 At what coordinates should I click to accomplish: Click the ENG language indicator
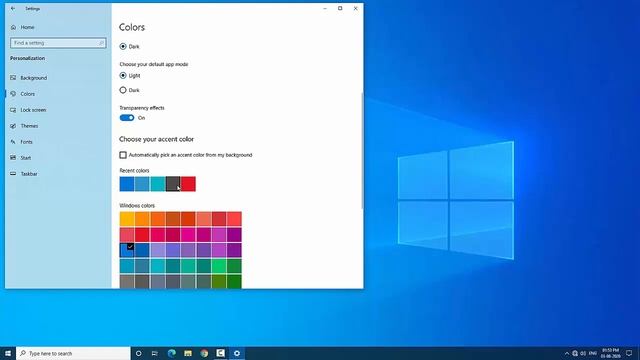(x=593, y=353)
